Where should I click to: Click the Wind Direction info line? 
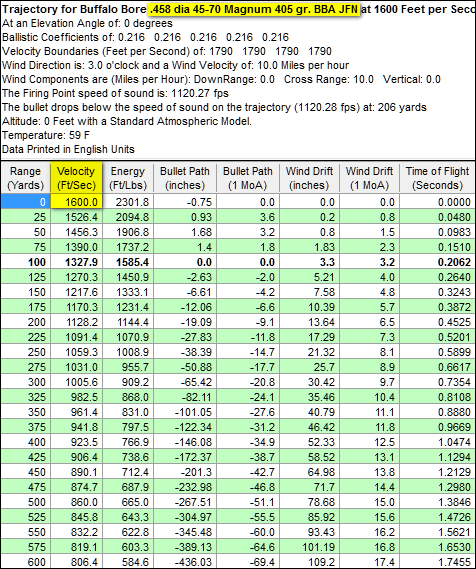coord(175,65)
